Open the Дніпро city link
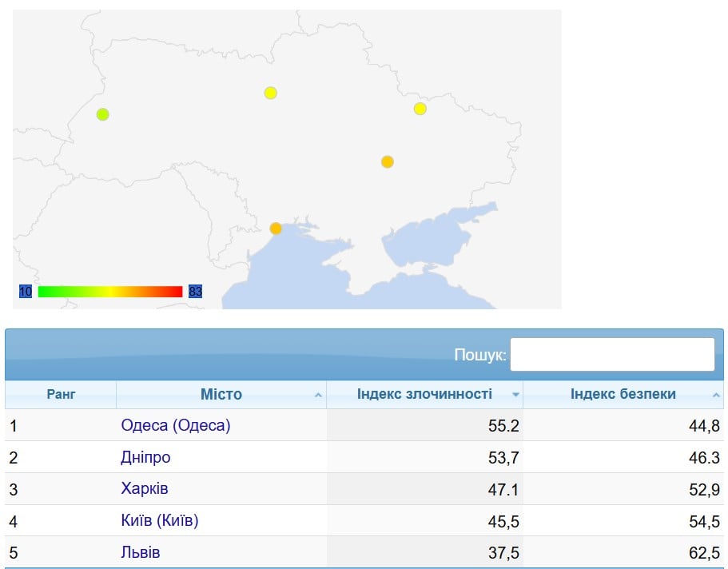This screenshot has height=569, width=728. (x=145, y=457)
